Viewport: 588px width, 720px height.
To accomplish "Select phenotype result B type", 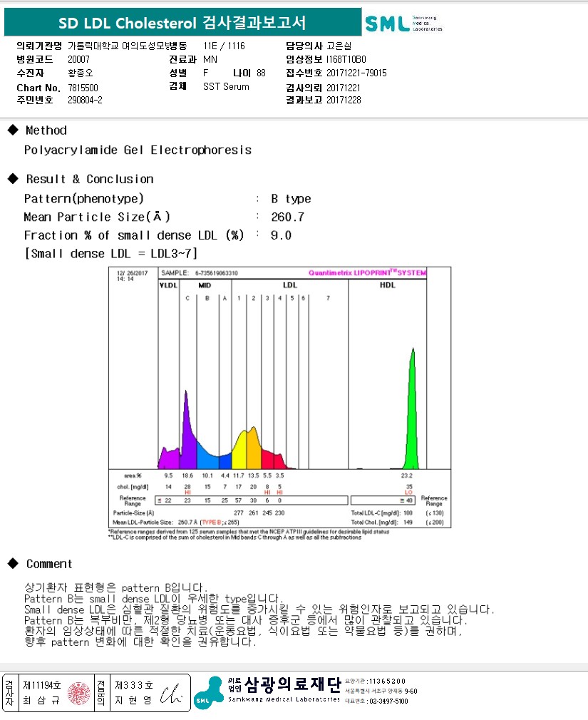I will tap(291, 199).
